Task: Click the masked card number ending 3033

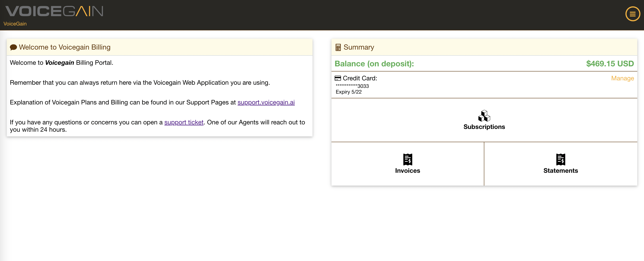Action: [x=352, y=86]
